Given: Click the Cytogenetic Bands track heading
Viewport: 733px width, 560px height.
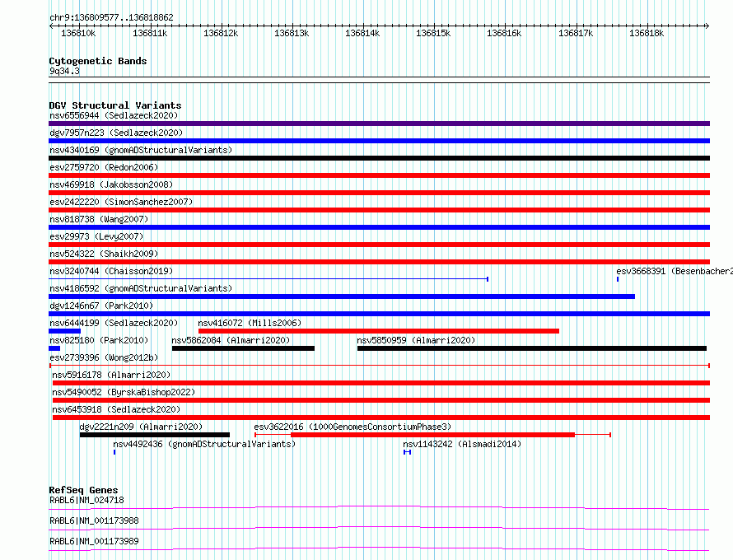Looking at the screenshot, I should [98, 61].
